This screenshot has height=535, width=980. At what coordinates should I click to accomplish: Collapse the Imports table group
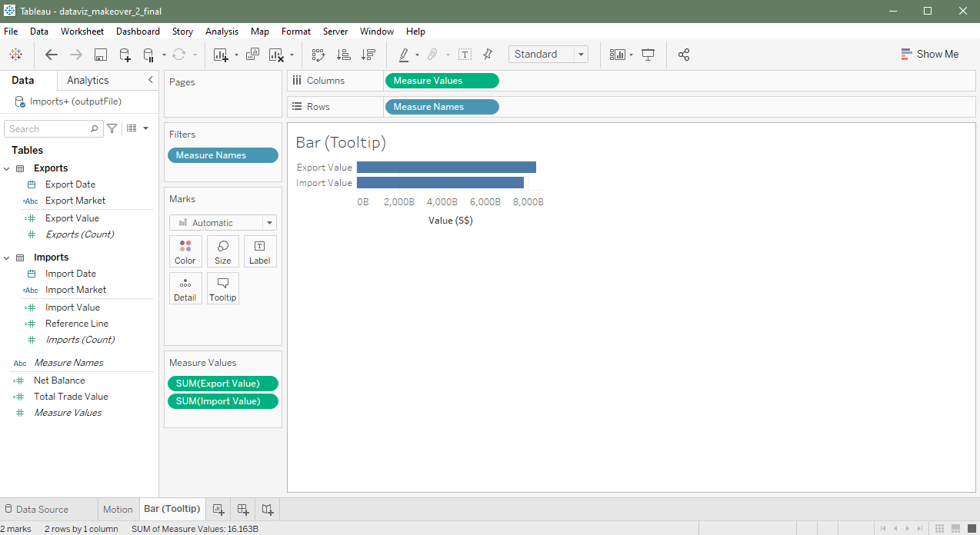[x=7, y=258]
